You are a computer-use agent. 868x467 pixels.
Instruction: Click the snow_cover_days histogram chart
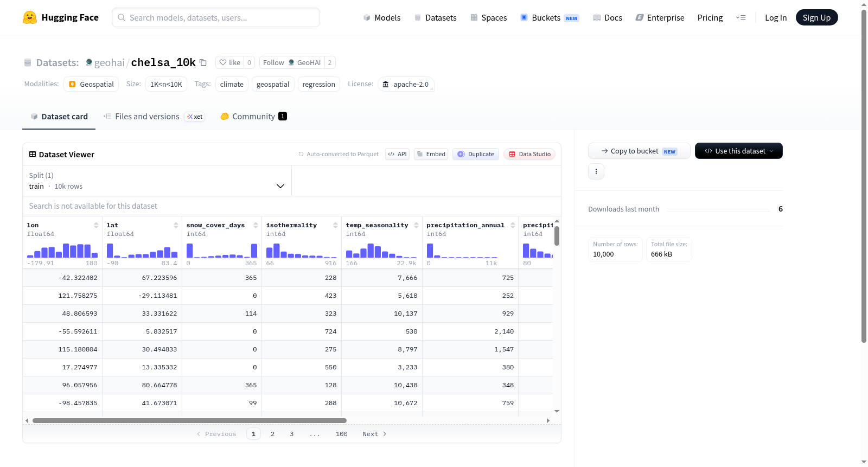click(222, 250)
